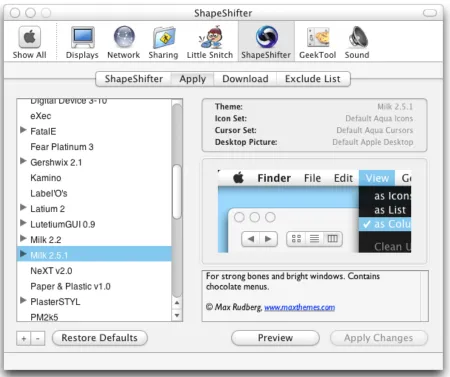Expand the FatalE theme entry
The width and height of the screenshot is (450, 377).
23,130
